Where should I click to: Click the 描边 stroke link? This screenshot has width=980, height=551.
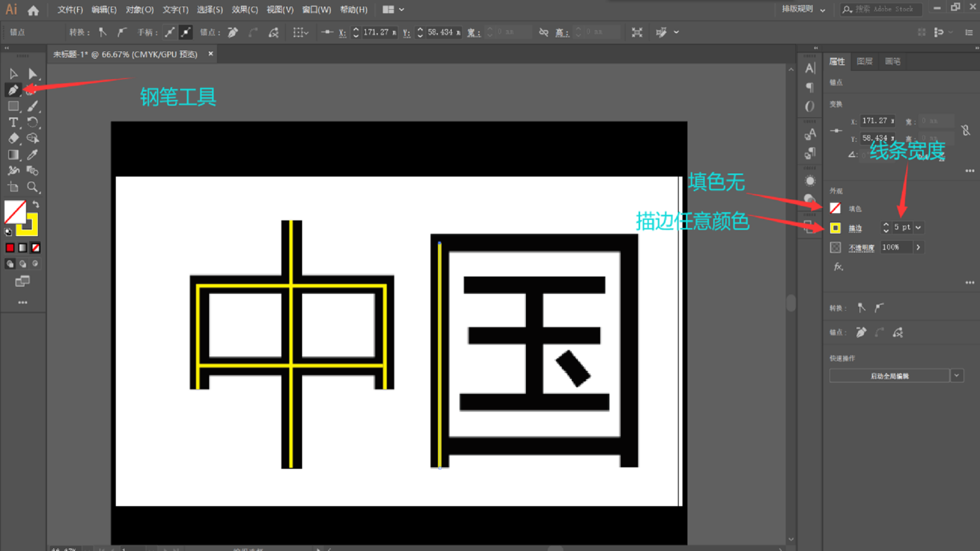pos(855,228)
